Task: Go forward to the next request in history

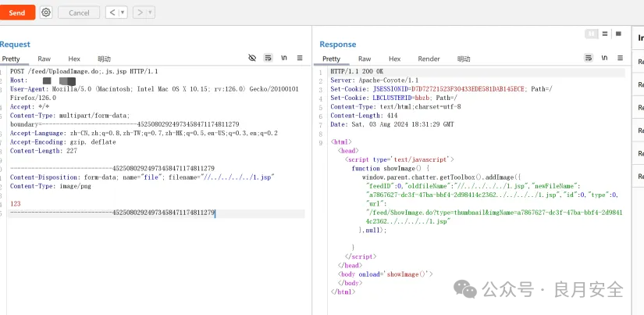Action: tap(140, 13)
